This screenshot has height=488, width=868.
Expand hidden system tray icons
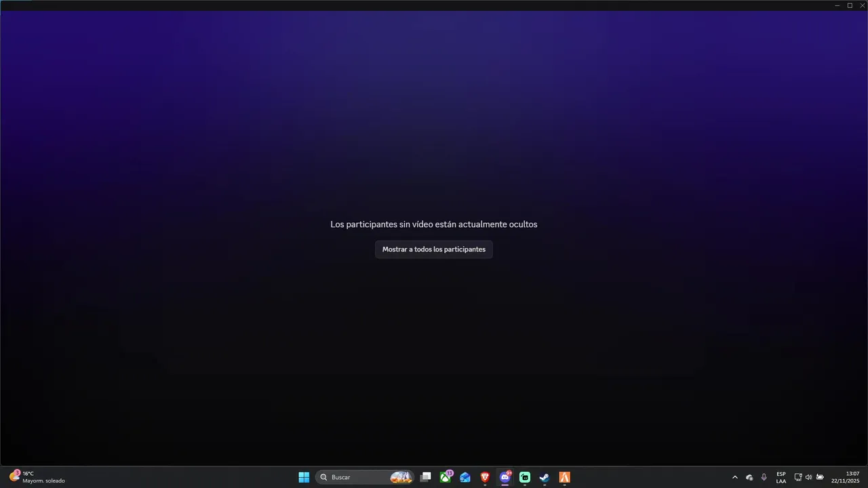click(734, 477)
